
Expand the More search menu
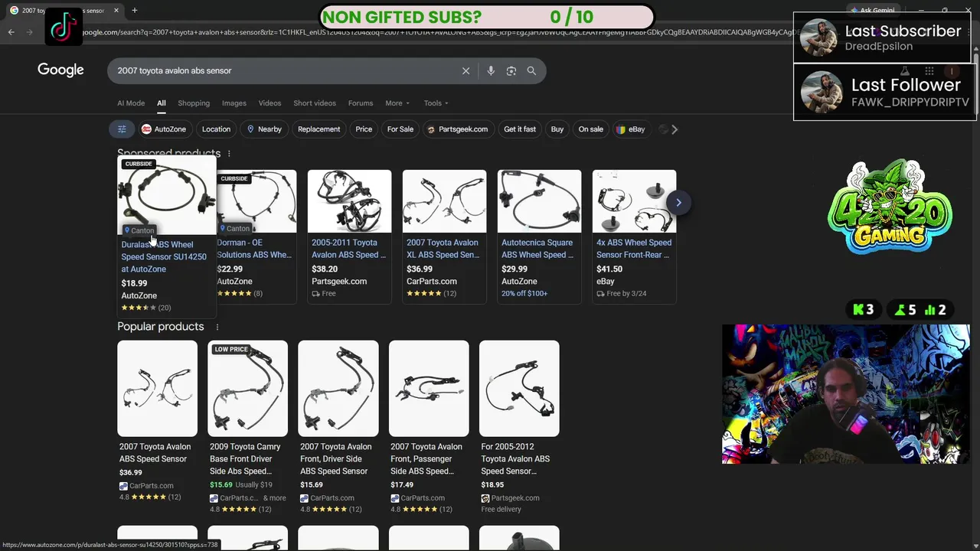pos(397,103)
